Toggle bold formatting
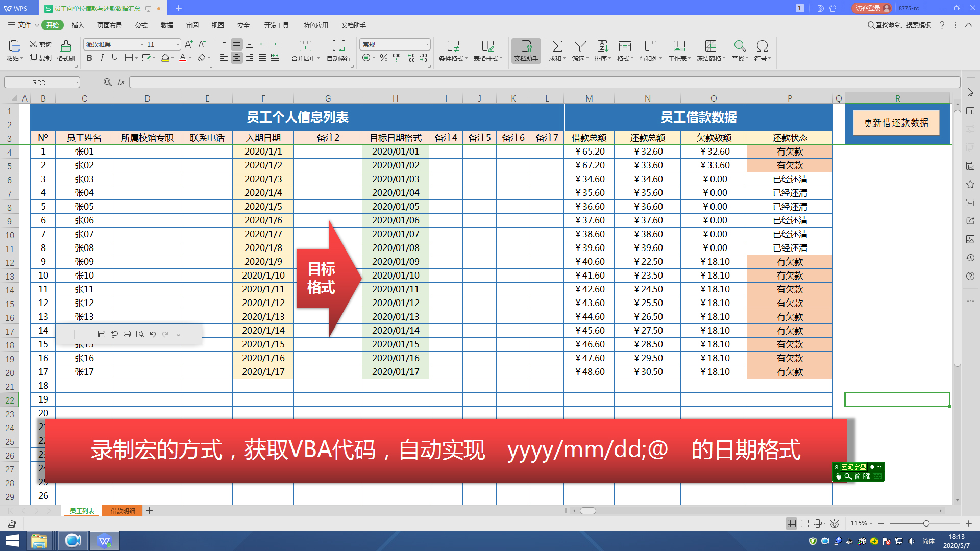 [x=89, y=58]
